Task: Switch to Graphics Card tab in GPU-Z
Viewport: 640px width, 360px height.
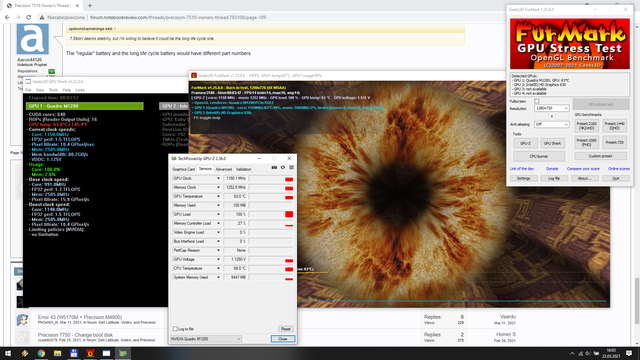Action: [x=184, y=169]
